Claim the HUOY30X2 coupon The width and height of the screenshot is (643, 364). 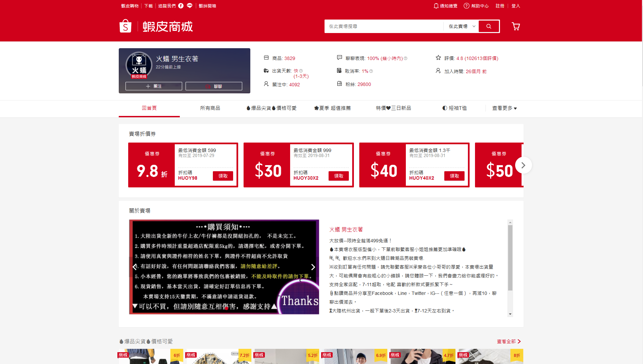pyautogui.click(x=339, y=176)
